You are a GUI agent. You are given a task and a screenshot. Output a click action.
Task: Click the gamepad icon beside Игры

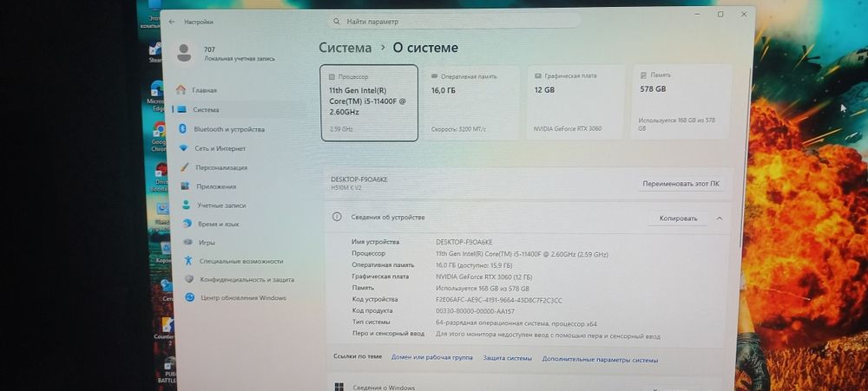188,242
